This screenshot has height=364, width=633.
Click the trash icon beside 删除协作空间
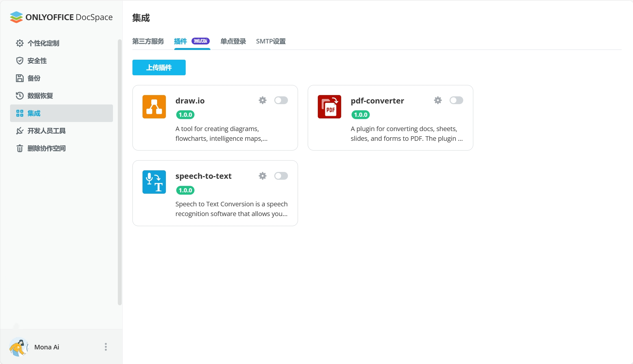(x=20, y=148)
